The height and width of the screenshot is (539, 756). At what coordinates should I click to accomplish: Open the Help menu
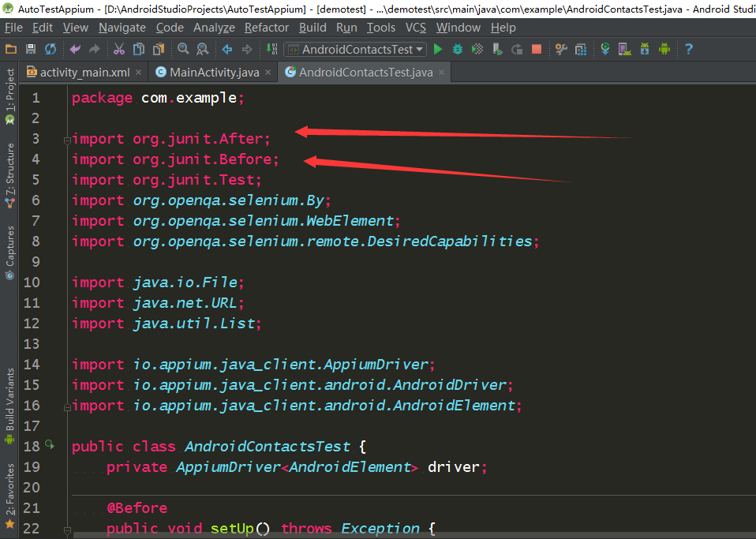[x=503, y=28]
